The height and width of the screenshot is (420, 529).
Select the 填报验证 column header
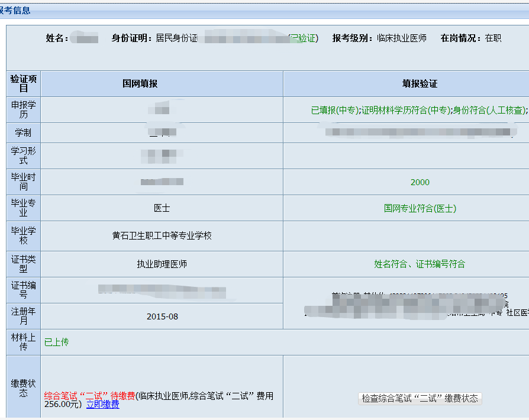tap(420, 84)
